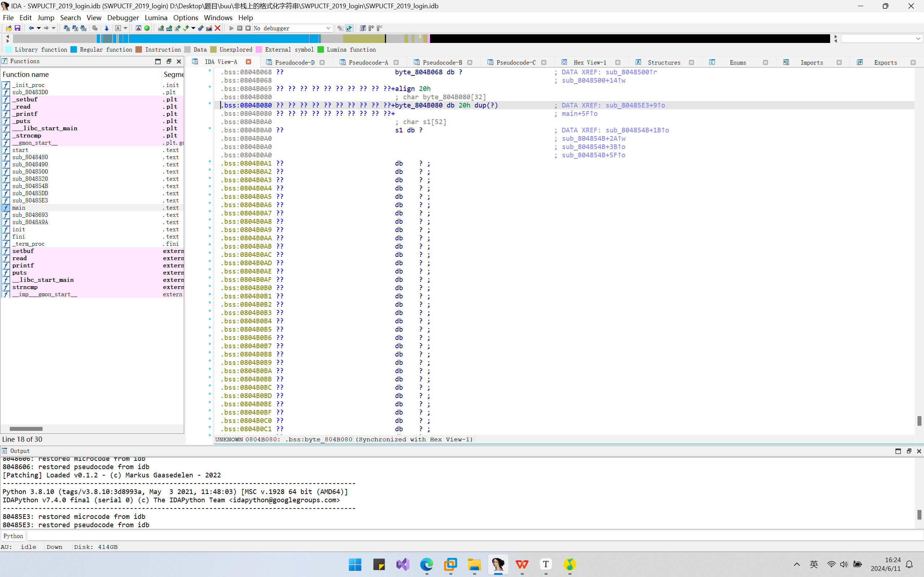Screen dimensions: 924x577
Task: Switch to the Hex View-1 tab
Action: tap(590, 62)
